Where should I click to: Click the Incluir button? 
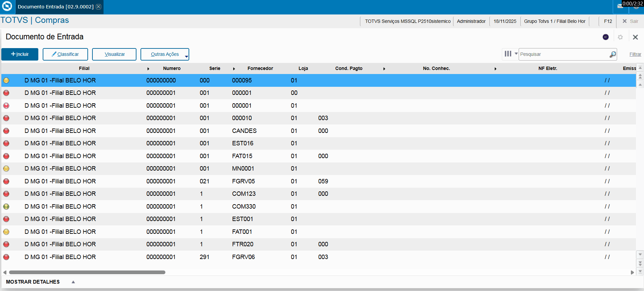click(x=20, y=54)
